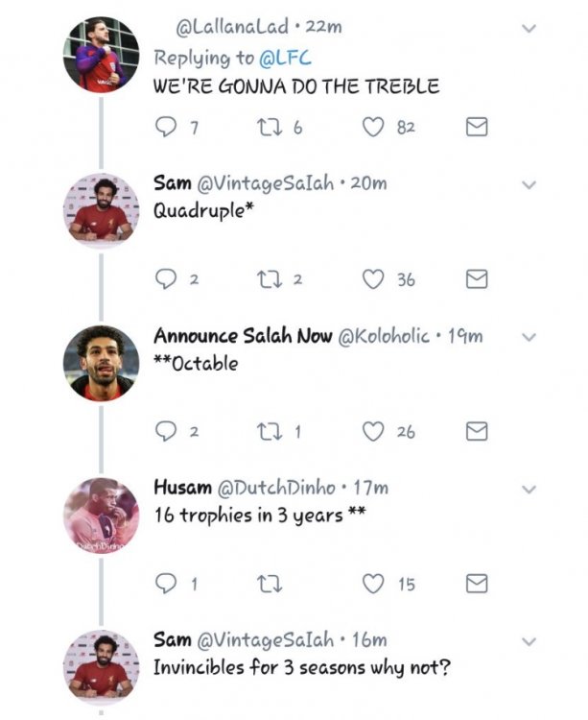The width and height of the screenshot is (588, 720).
Task: Open the @LFC profile link
Action: [285, 59]
